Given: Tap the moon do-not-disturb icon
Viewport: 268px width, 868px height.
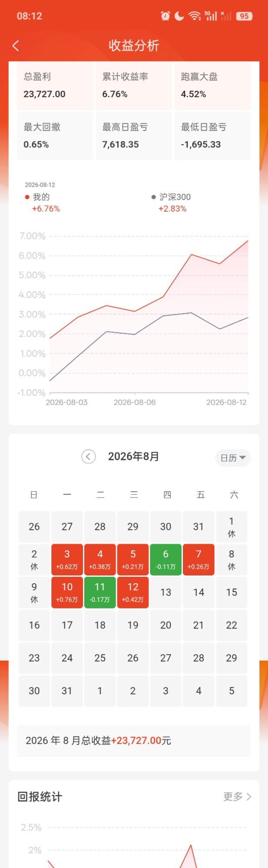Looking at the screenshot, I should click(x=179, y=16).
